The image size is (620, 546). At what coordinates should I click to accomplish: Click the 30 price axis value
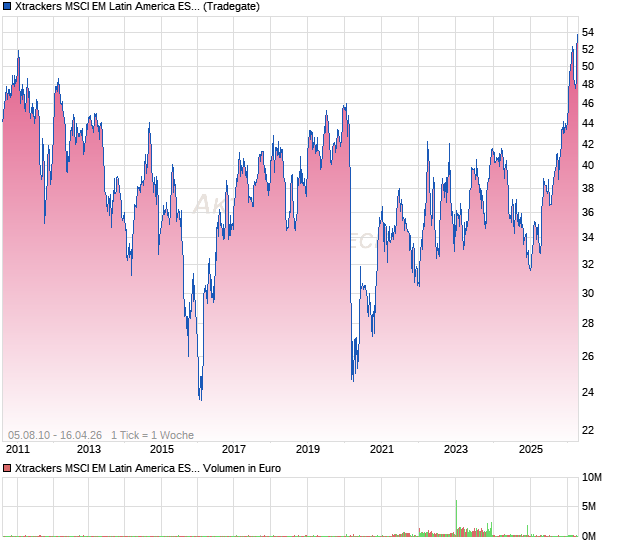pyautogui.click(x=588, y=293)
